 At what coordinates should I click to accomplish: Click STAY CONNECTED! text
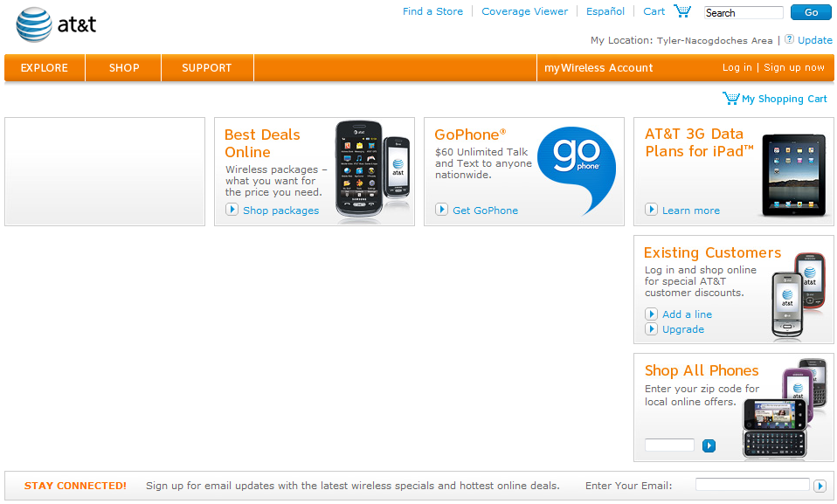pos(75,486)
